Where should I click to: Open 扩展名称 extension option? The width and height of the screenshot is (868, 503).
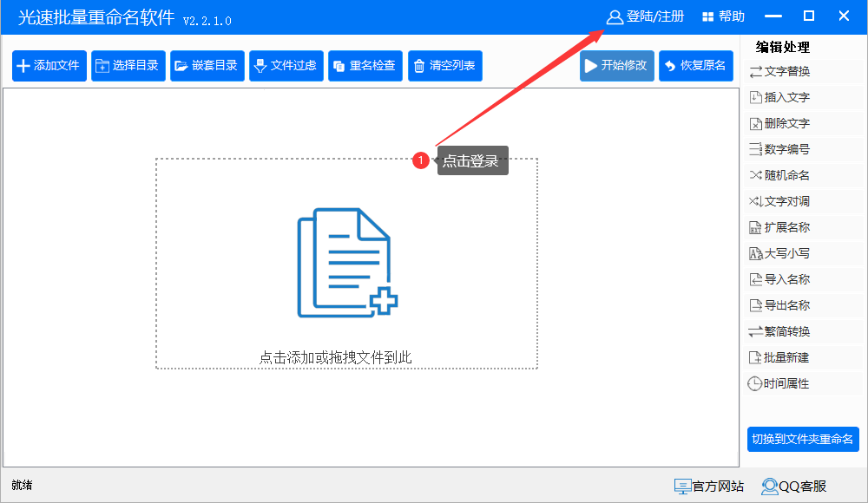point(804,227)
